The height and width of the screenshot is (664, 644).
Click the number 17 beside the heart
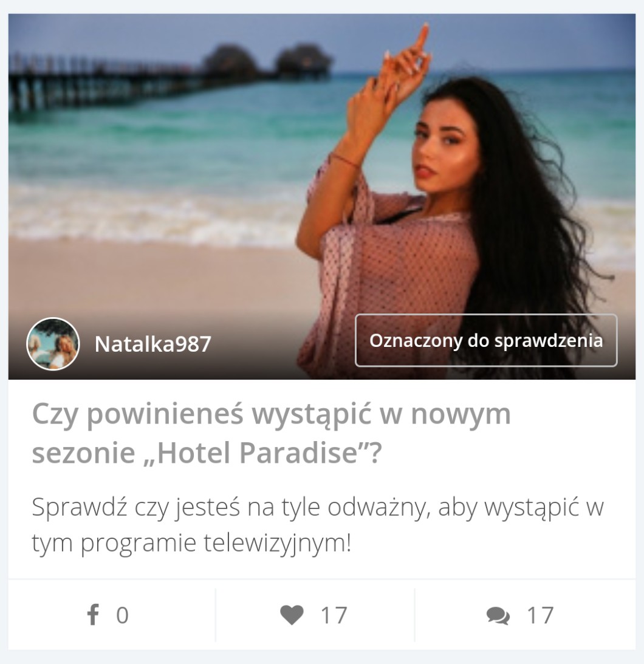coord(334,615)
